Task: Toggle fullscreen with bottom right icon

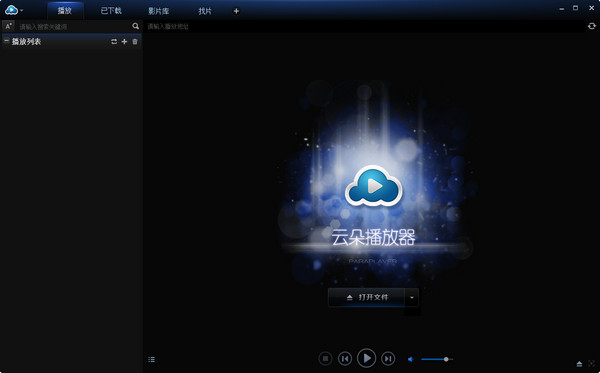Action: point(592,363)
